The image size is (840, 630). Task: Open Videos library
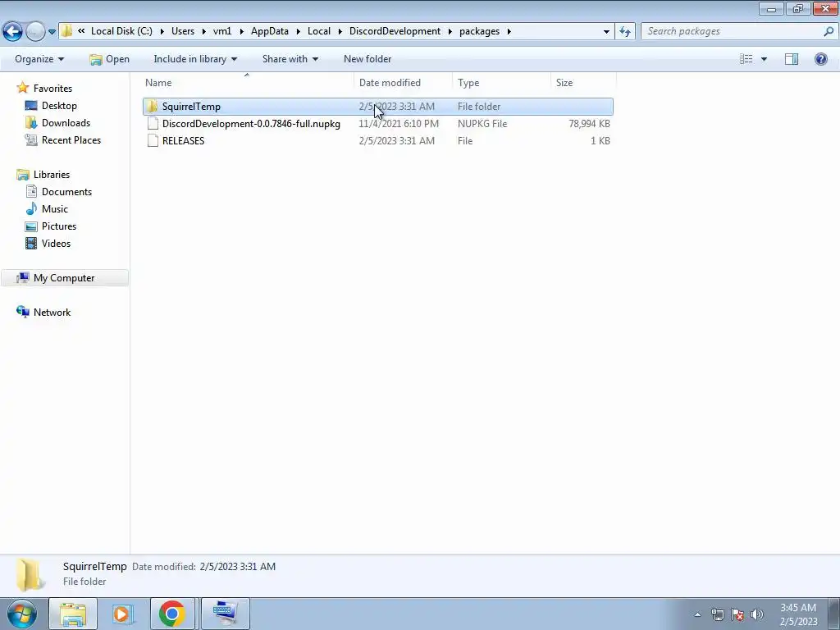coord(56,243)
